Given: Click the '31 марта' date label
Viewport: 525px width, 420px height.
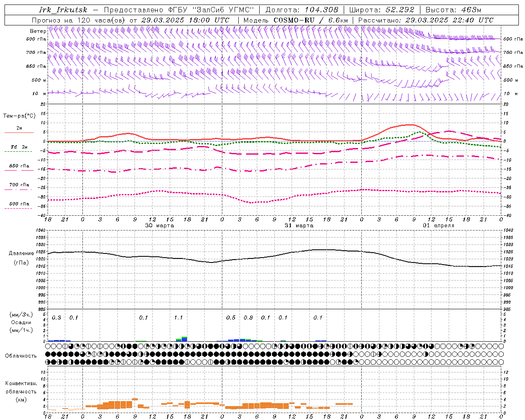Looking at the screenshot, I should (x=299, y=225).
